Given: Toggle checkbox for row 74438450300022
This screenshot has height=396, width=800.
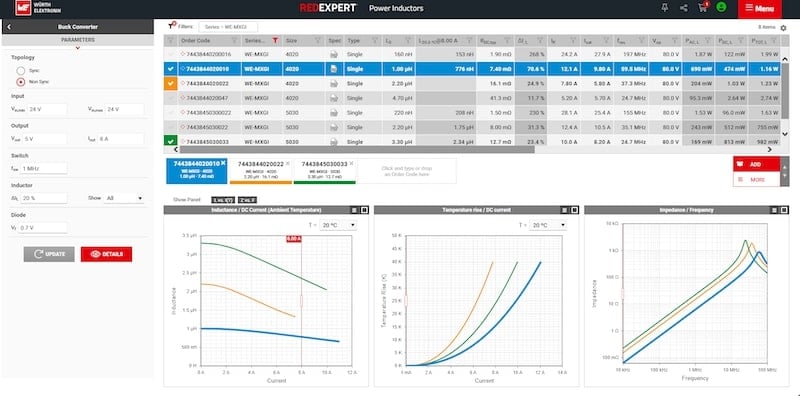Looking at the screenshot, I should click(x=170, y=112).
